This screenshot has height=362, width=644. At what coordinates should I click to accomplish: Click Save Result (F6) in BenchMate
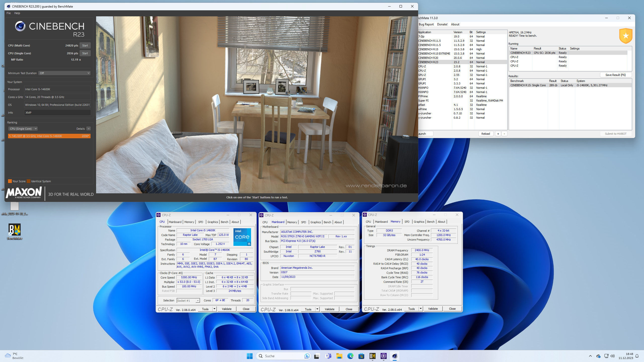tap(616, 75)
